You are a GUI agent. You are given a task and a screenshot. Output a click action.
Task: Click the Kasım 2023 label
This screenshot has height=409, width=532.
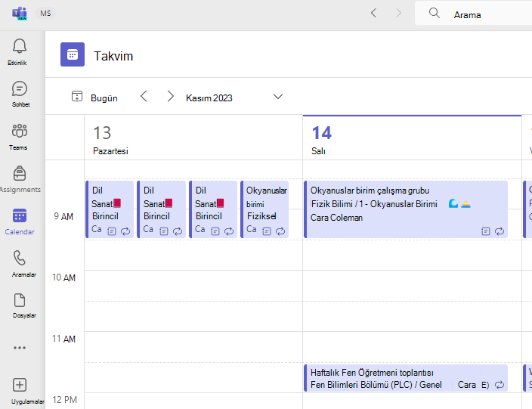coord(209,98)
